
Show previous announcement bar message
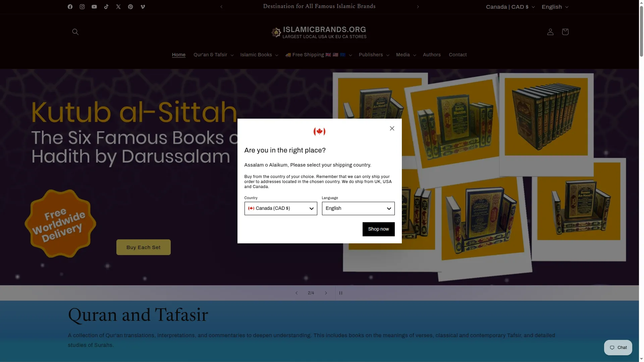point(221,7)
